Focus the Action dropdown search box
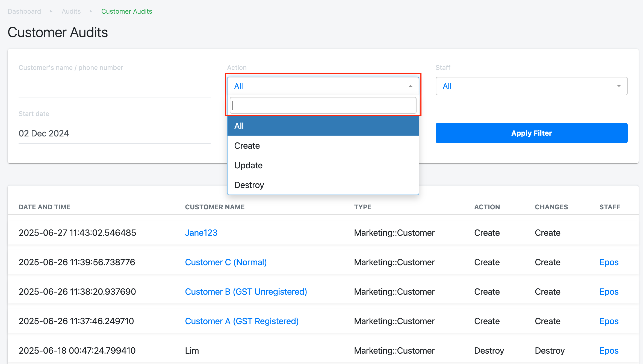Image resolution: width=643 pixels, height=364 pixels. (323, 106)
